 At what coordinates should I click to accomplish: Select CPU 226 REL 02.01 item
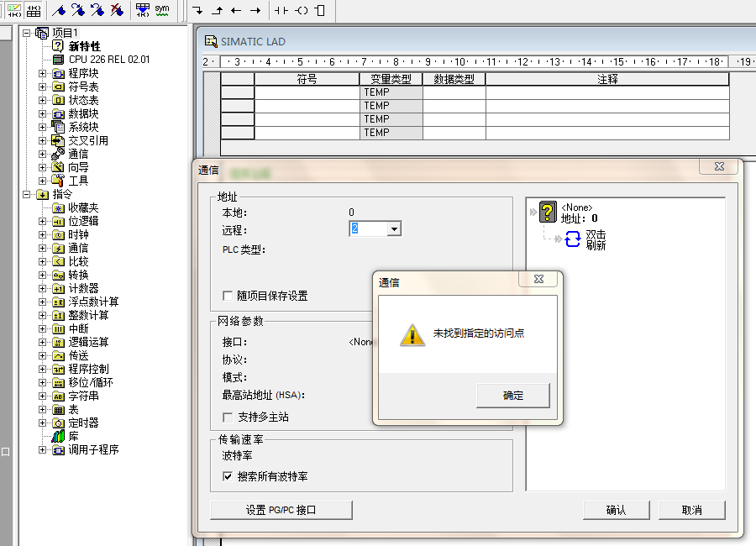(x=109, y=60)
